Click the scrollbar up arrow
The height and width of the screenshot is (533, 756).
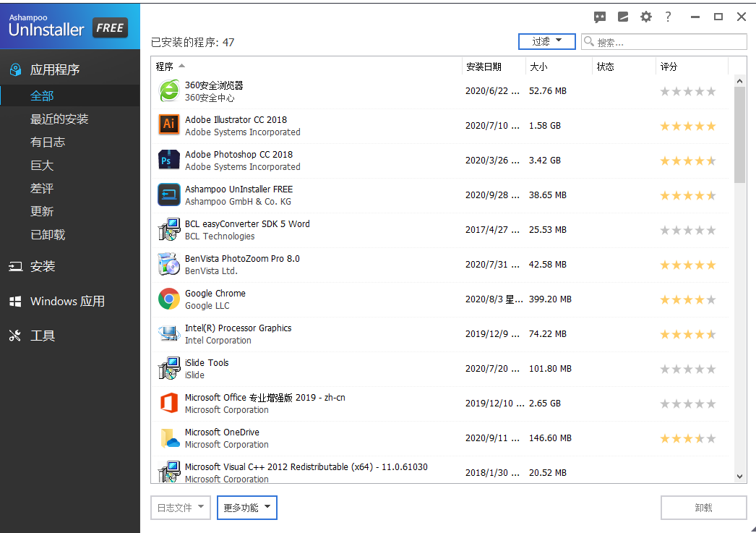[x=740, y=82]
